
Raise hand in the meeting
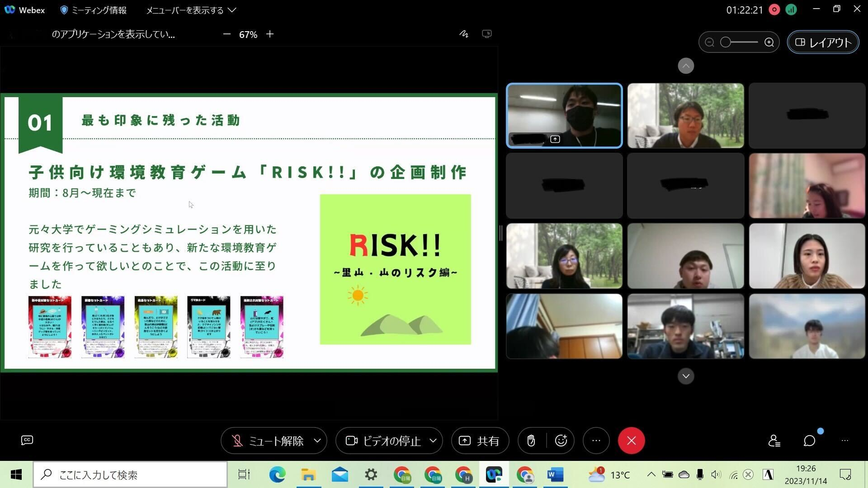tap(531, 441)
